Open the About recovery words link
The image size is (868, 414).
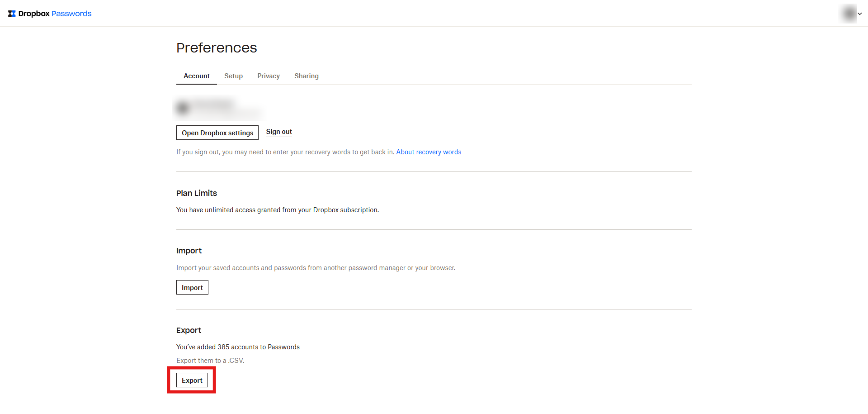[429, 152]
